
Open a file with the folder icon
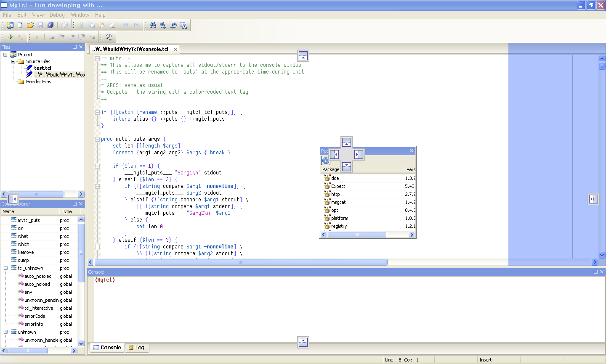30,25
